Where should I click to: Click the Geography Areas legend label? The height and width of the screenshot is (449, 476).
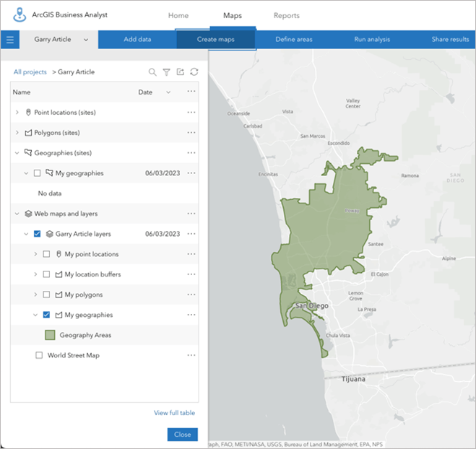click(x=85, y=335)
